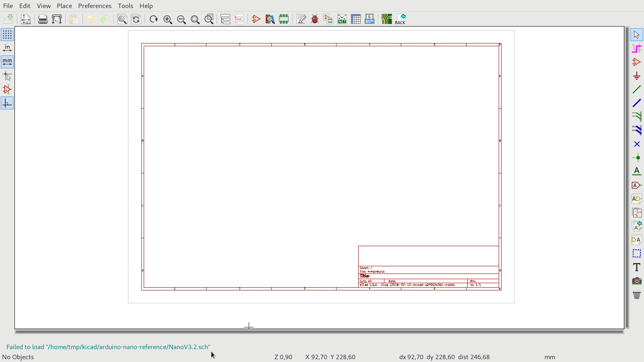Toggle show hidden pins

(7, 90)
